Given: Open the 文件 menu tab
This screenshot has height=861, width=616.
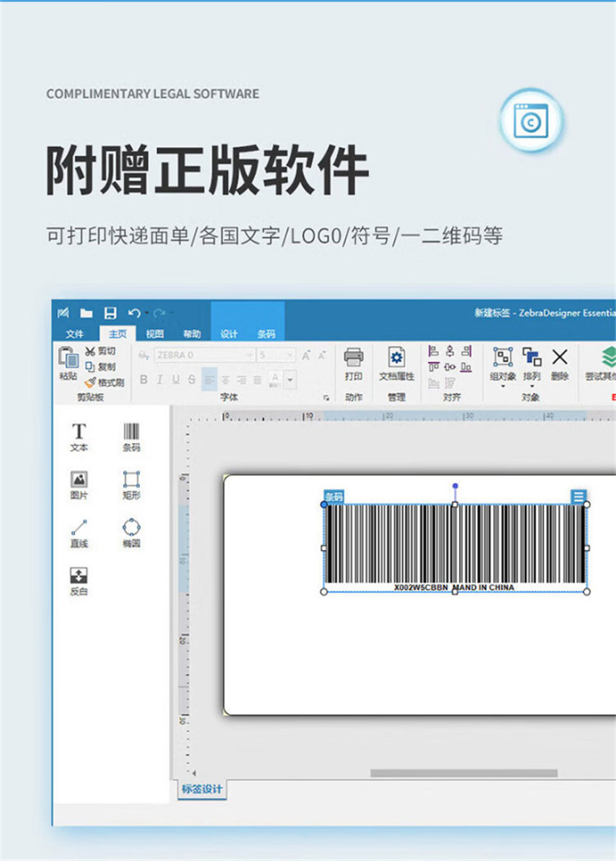Looking at the screenshot, I should click(x=75, y=334).
